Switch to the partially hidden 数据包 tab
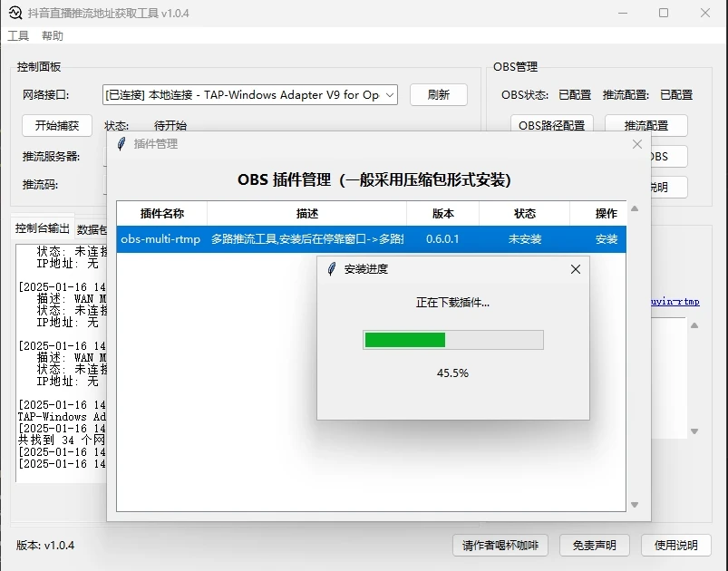The width and height of the screenshot is (728, 571). tap(92, 229)
